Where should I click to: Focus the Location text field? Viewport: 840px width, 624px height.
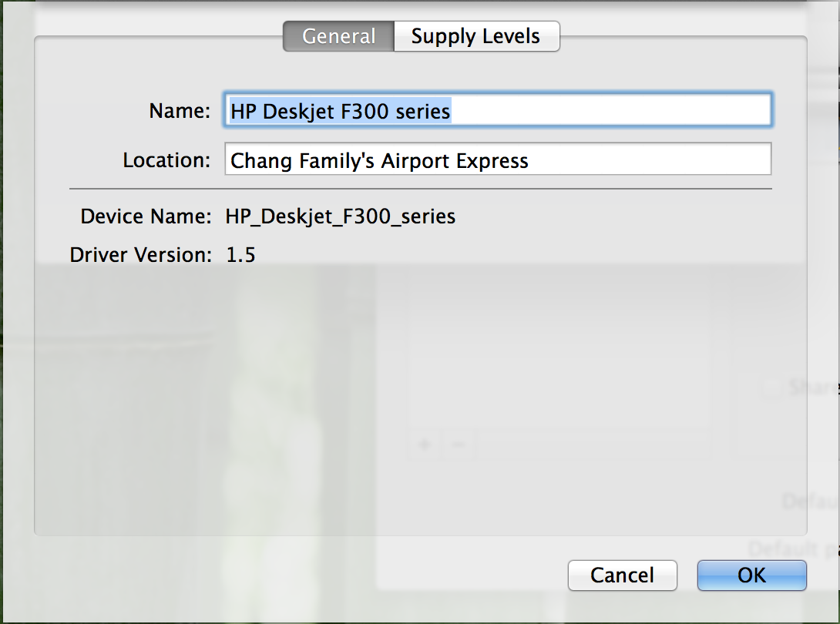pyautogui.click(x=498, y=159)
